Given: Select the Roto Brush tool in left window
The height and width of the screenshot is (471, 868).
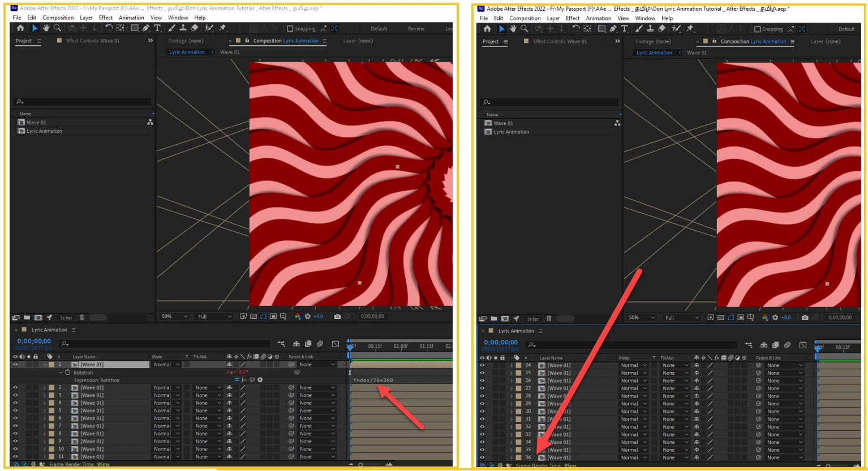Looking at the screenshot, I should (x=209, y=28).
